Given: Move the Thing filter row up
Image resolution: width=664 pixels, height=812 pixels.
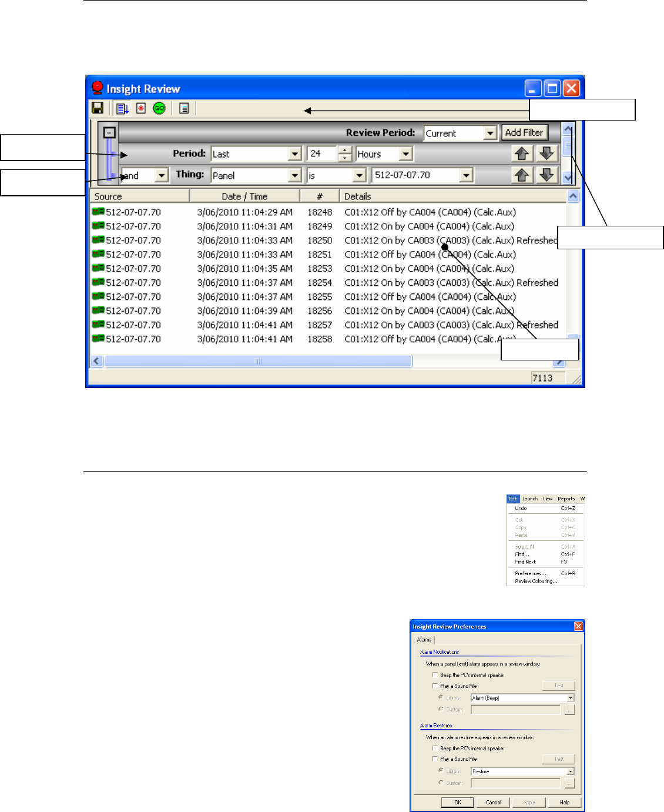Looking at the screenshot, I should pos(522,175).
